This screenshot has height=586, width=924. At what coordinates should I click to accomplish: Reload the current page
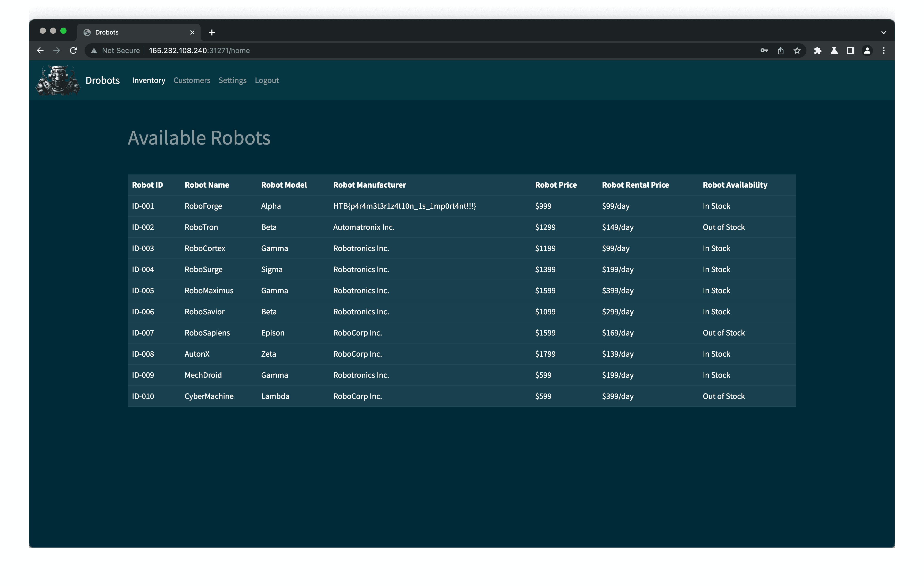73,51
